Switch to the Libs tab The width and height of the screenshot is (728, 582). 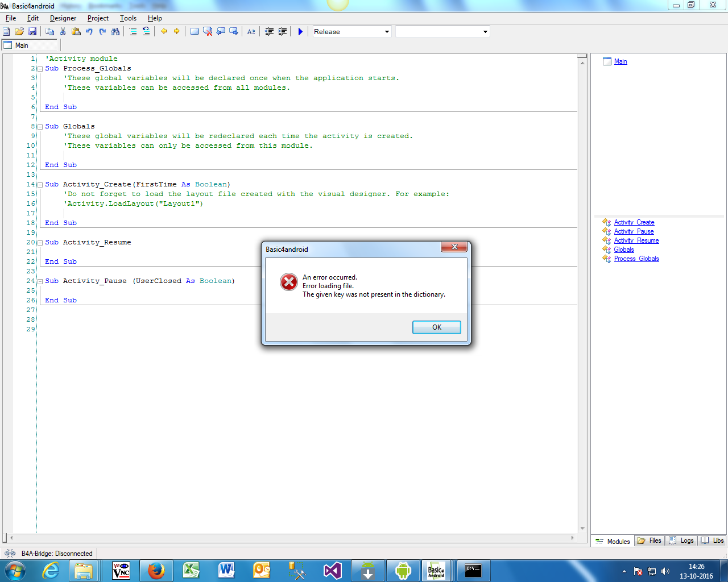tap(713, 541)
